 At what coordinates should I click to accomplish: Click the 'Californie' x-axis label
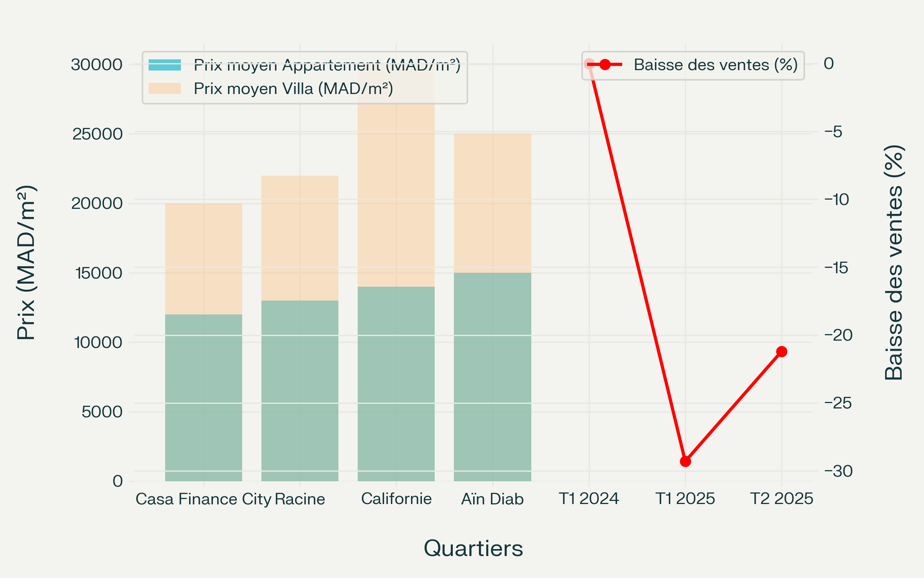(396, 499)
